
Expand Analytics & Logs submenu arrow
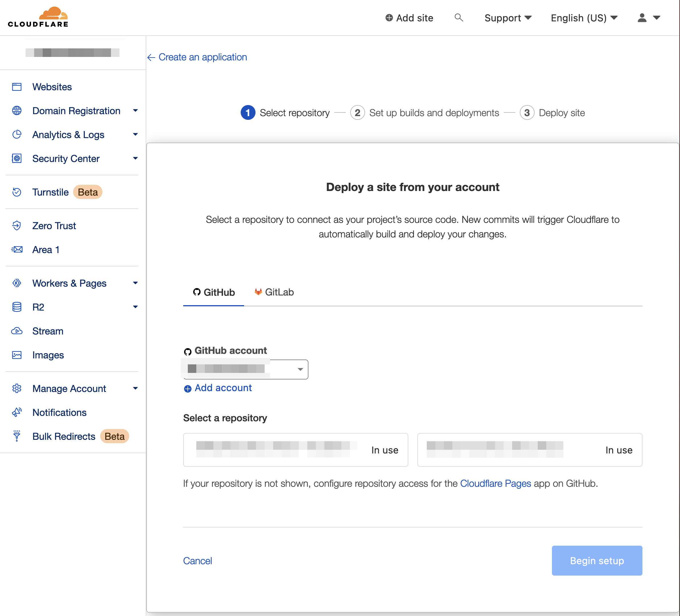click(x=135, y=134)
